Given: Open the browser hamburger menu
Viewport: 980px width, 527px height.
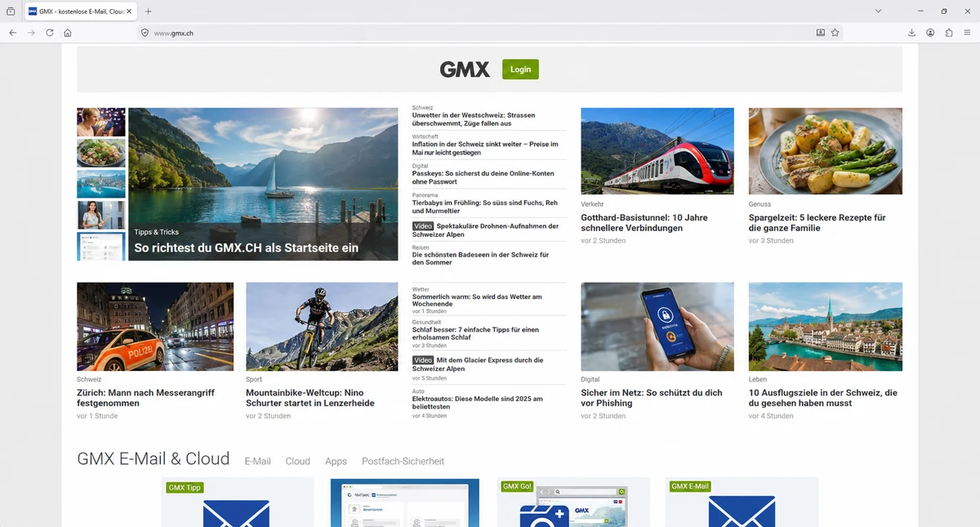Looking at the screenshot, I should 968,33.
